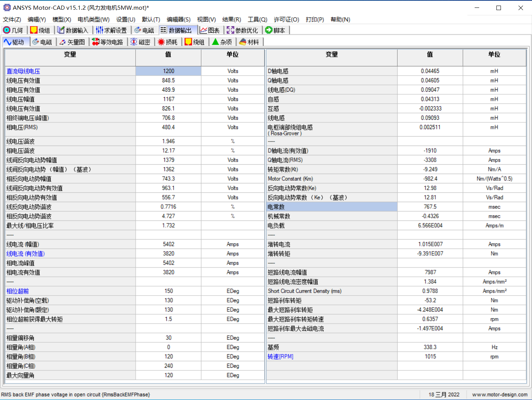Open the 编辑器(S) menu
This screenshot has width=532, height=400.
point(179,19)
